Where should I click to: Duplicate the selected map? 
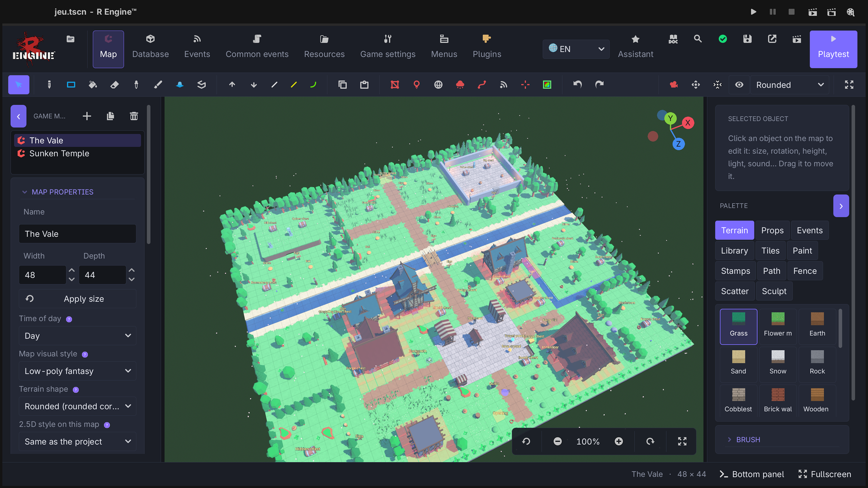[x=110, y=116]
